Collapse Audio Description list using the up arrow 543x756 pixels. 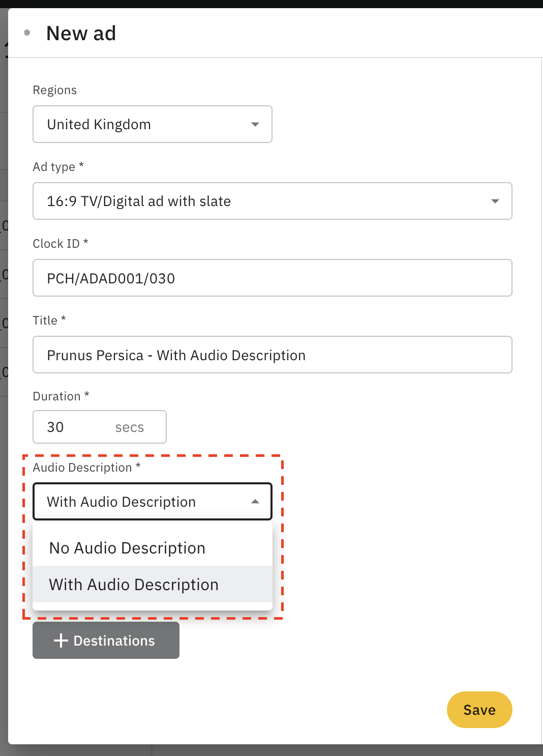coord(255,502)
